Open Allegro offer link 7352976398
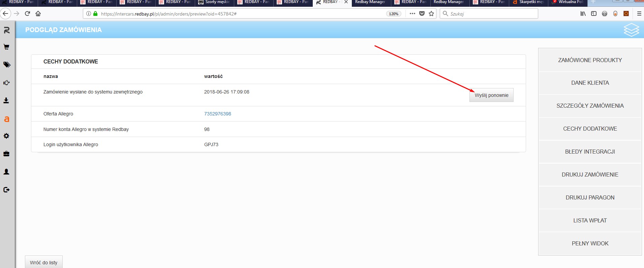 click(x=217, y=114)
